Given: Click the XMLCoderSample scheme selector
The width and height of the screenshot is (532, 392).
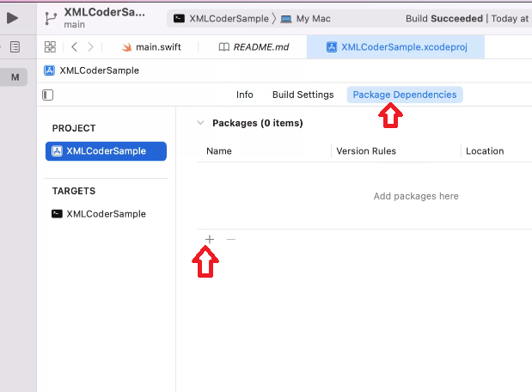Looking at the screenshot, I should [x=221, y=18].
